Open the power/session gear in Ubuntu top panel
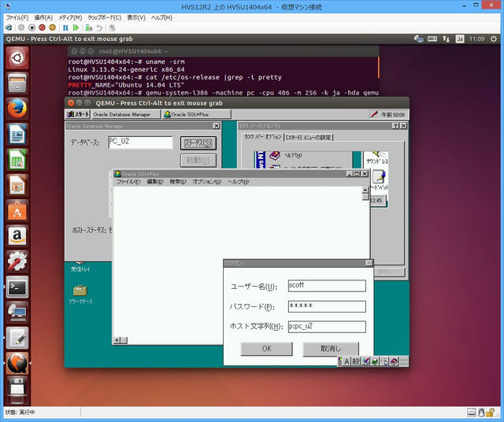This screenshot has width=504, height=422. coord(493,39)
